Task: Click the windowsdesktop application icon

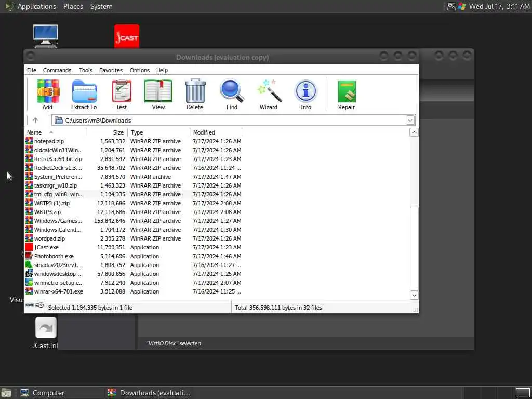Action: (x=29, y=274)
